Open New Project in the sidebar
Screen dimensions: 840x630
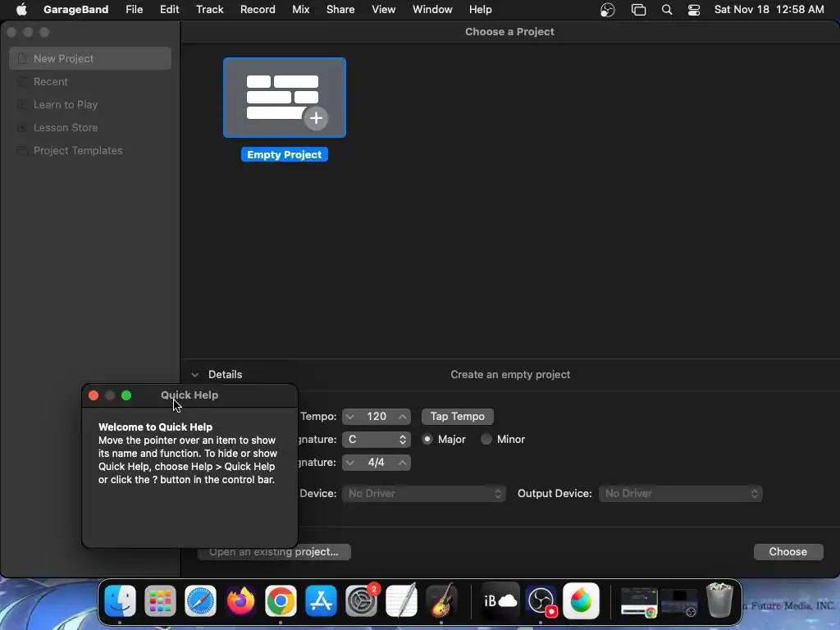(90, 58)
